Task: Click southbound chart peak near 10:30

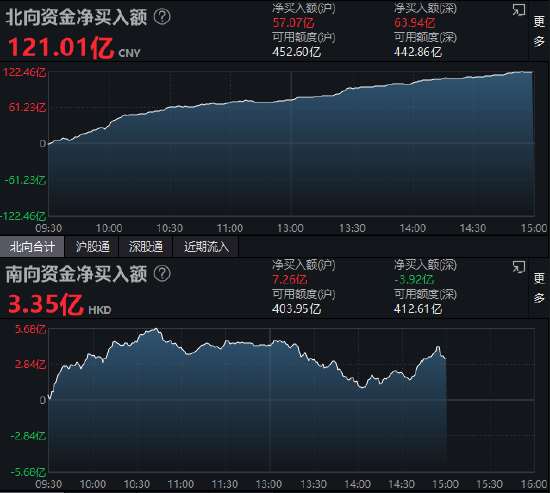Action: click(x=156, y=329)
